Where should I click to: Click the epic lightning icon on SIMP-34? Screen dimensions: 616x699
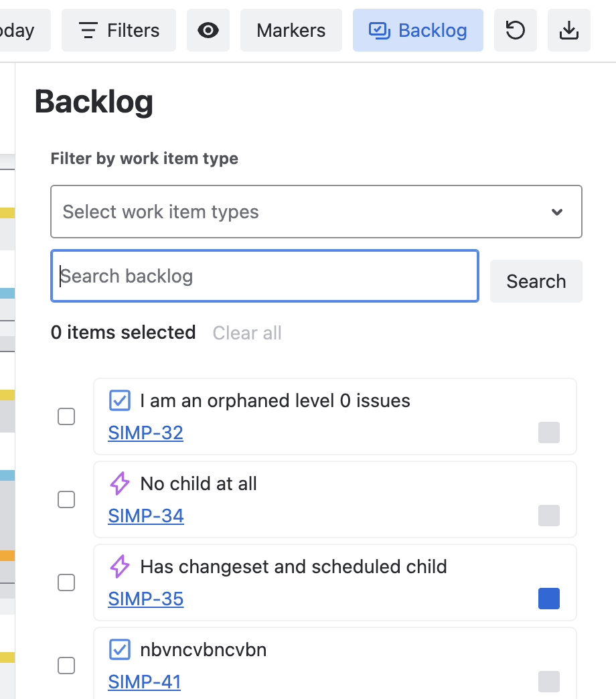coord(119,483)
